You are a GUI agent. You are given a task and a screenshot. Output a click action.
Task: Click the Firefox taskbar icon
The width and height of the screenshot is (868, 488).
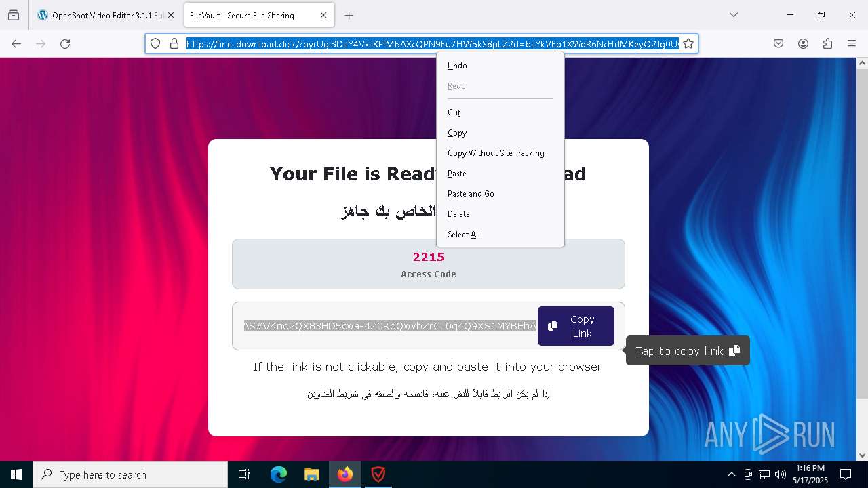[x=345, y=474]
